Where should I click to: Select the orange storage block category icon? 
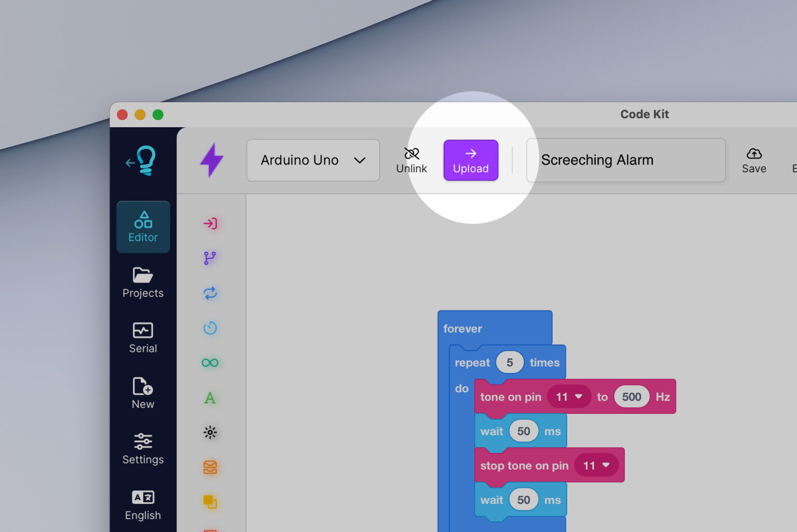click(210, 467)
